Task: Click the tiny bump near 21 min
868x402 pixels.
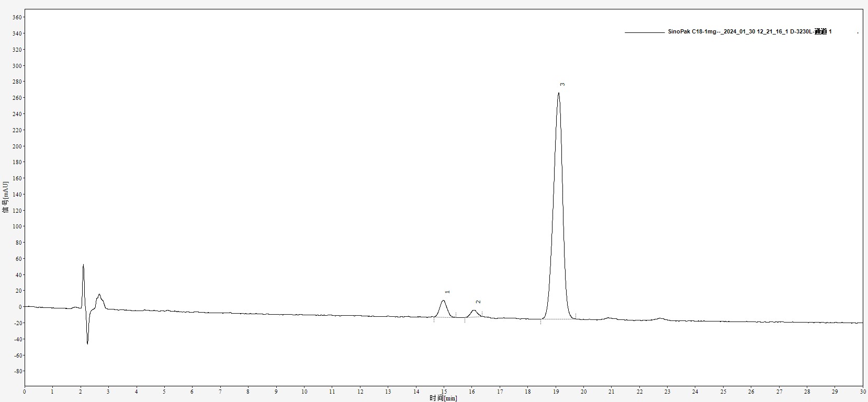Action: pos(608,318)
